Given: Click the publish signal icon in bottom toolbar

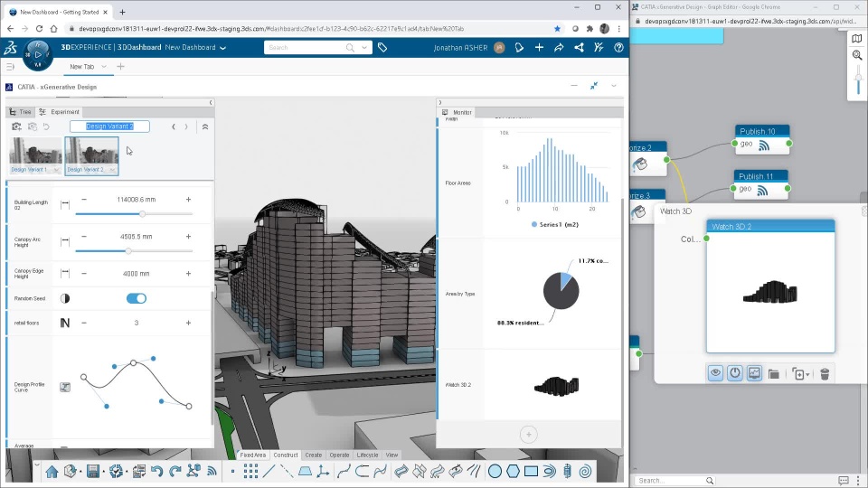Looking at the screenshot, I should click(212, 472).
